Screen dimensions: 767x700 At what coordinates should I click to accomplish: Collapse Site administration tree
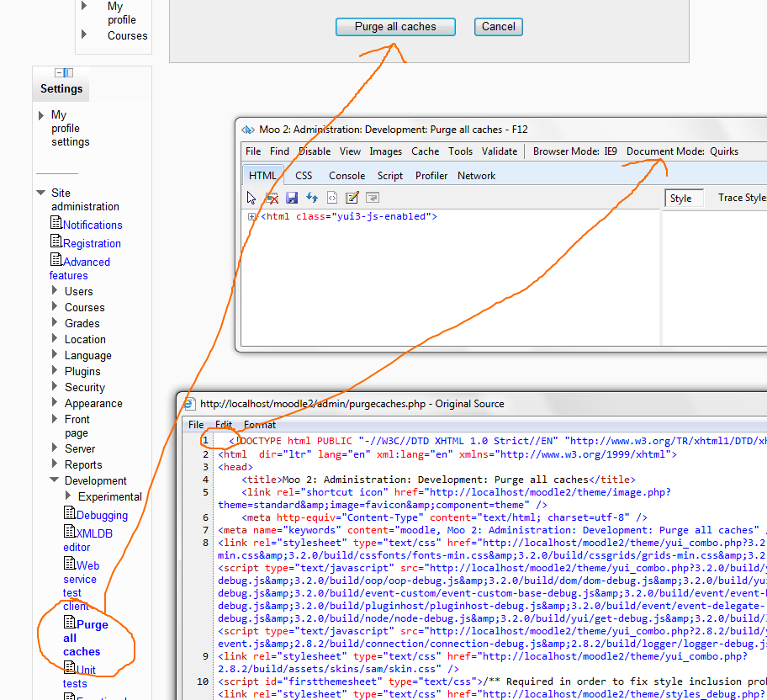41,193
